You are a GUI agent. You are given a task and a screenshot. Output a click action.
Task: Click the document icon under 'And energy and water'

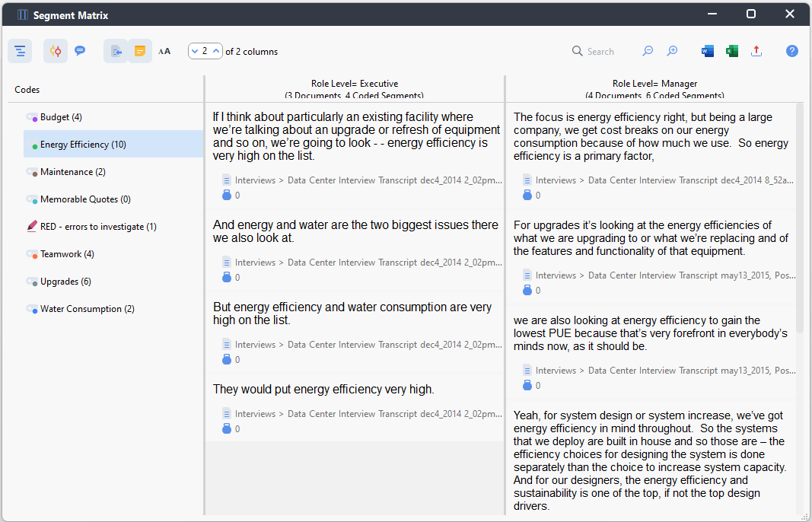click(226, 263)
